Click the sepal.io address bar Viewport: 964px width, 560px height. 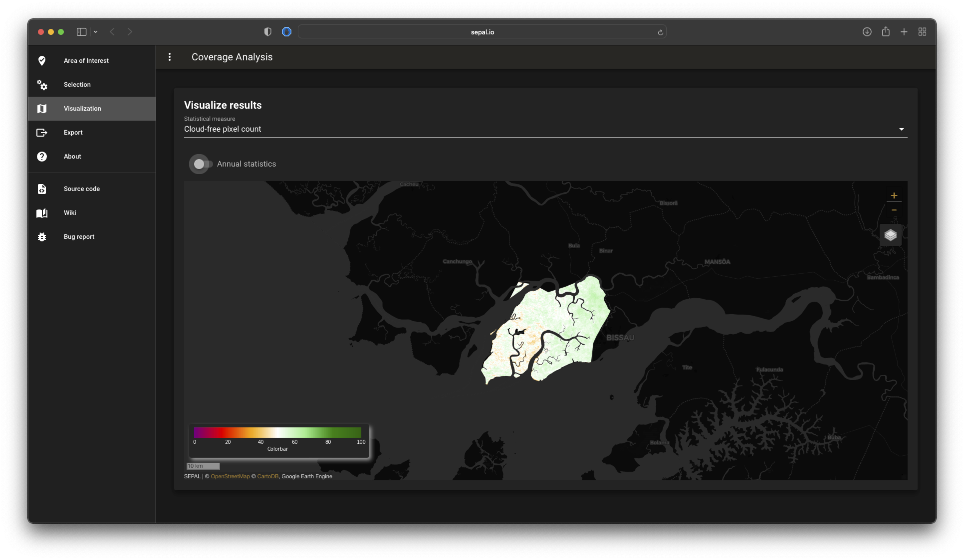click(x=482, y=32)
